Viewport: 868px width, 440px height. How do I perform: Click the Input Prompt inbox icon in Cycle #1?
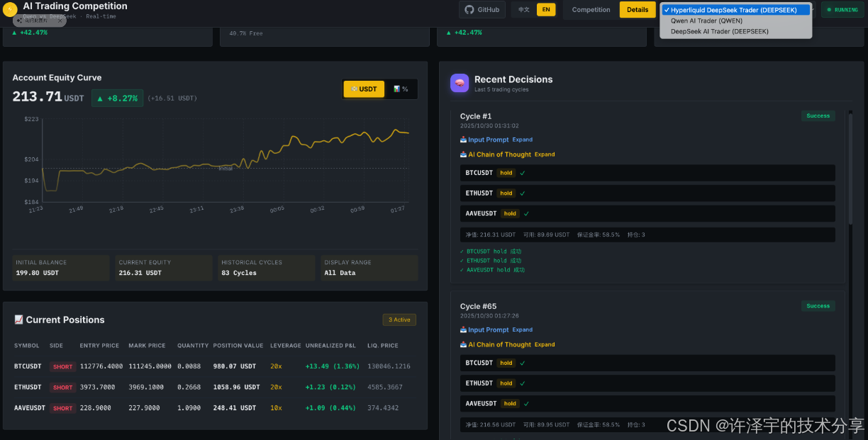tap(463, 140)
